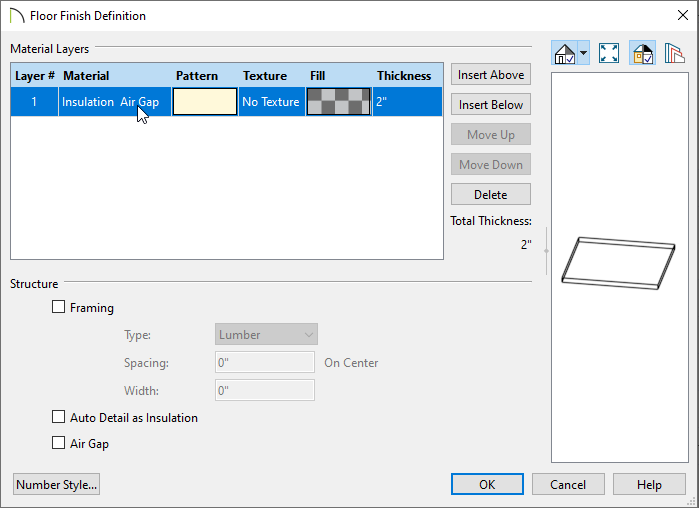Tick the Air Gap checkbox

(58, 442)
